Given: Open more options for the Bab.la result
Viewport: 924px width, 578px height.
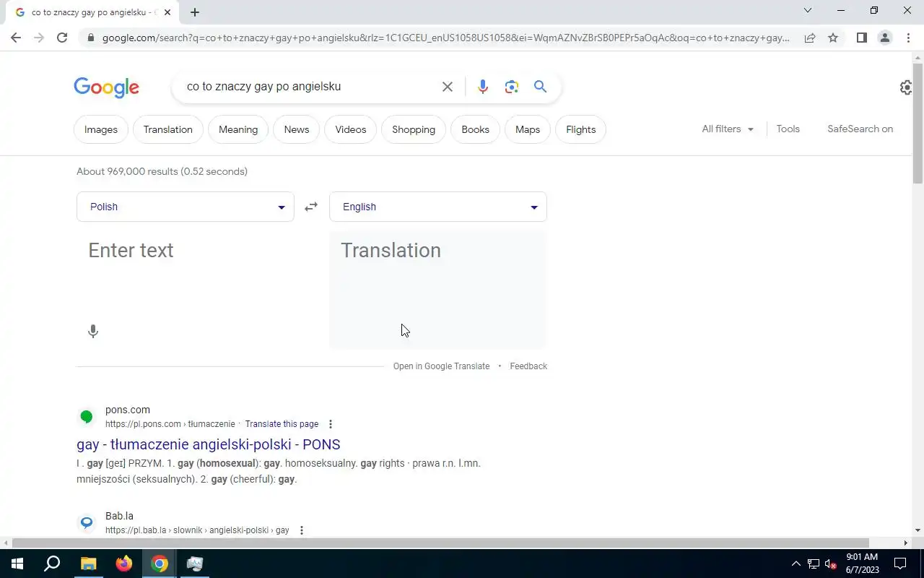Looking at the screenshot, I should [x=302, y=530].
